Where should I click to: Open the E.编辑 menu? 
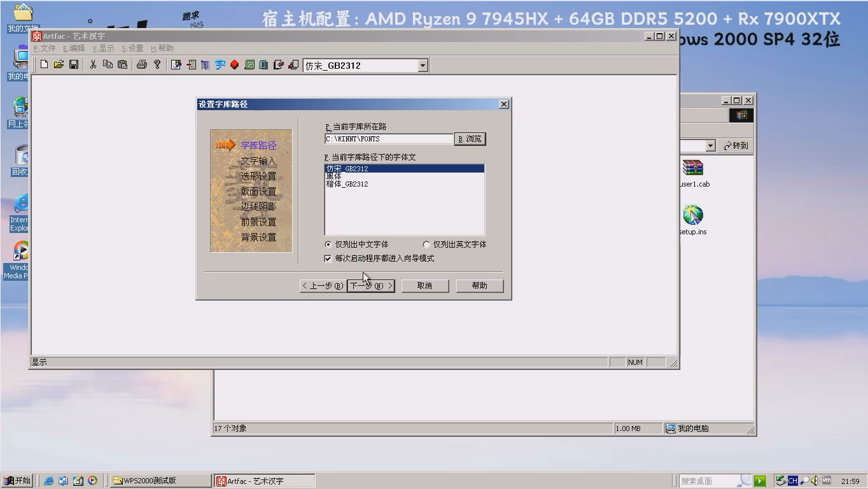point(74,48)
